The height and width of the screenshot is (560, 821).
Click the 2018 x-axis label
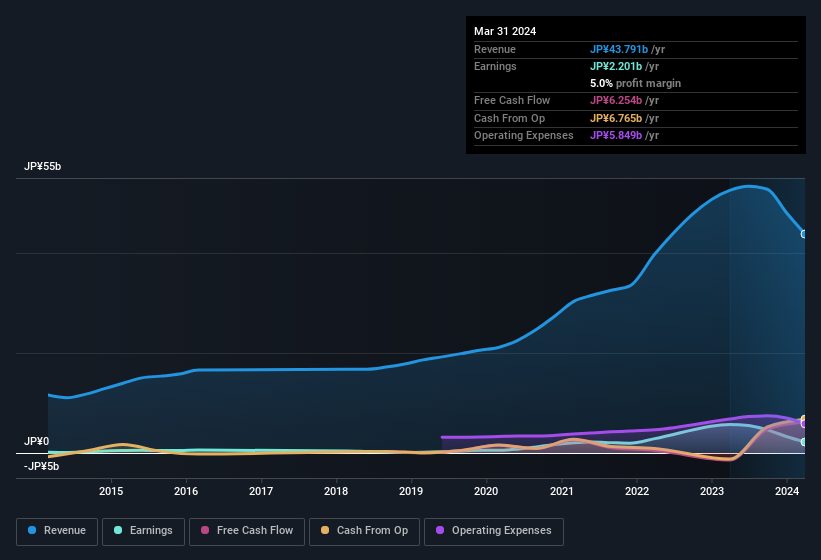pyautogui.click(x=336, y=491)
